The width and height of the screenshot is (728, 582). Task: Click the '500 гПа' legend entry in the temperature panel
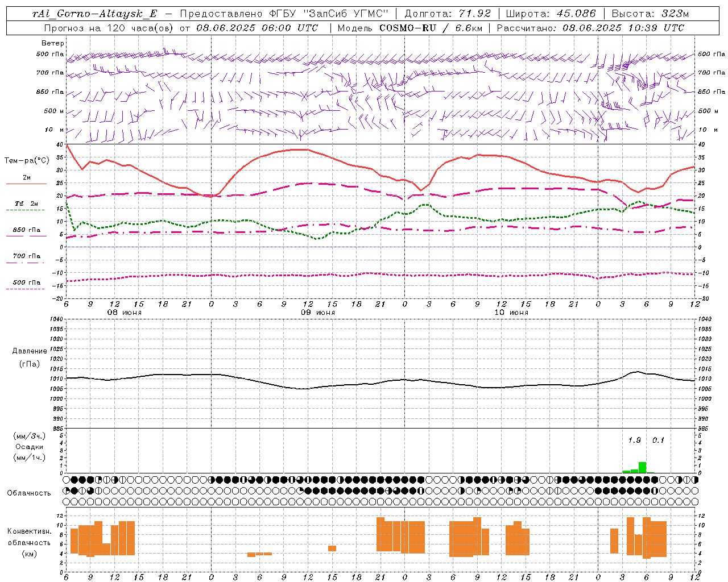26,282
